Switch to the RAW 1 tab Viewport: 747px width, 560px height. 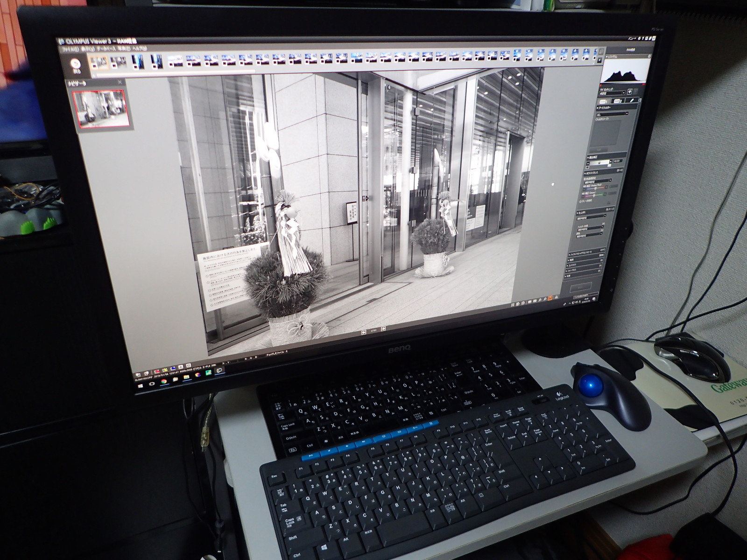603,101
